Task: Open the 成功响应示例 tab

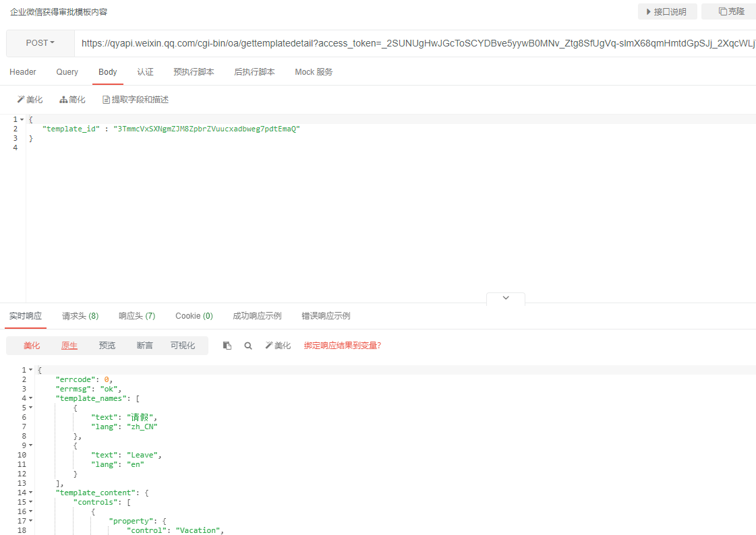Action: coord(257,316)
